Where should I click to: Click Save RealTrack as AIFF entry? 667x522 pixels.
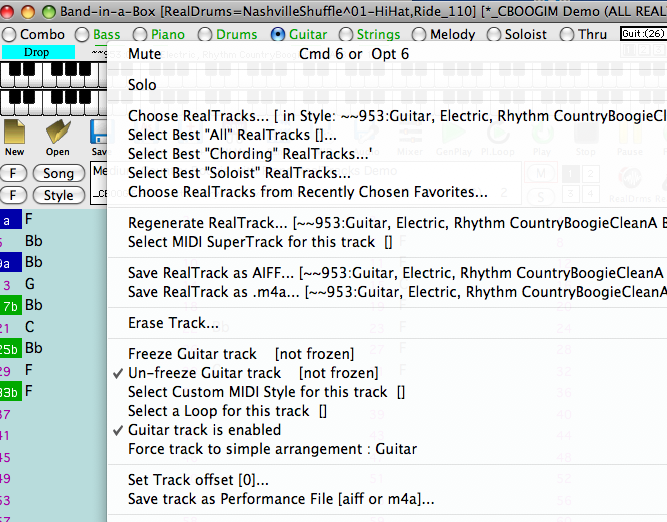click(x=387, y=273)
